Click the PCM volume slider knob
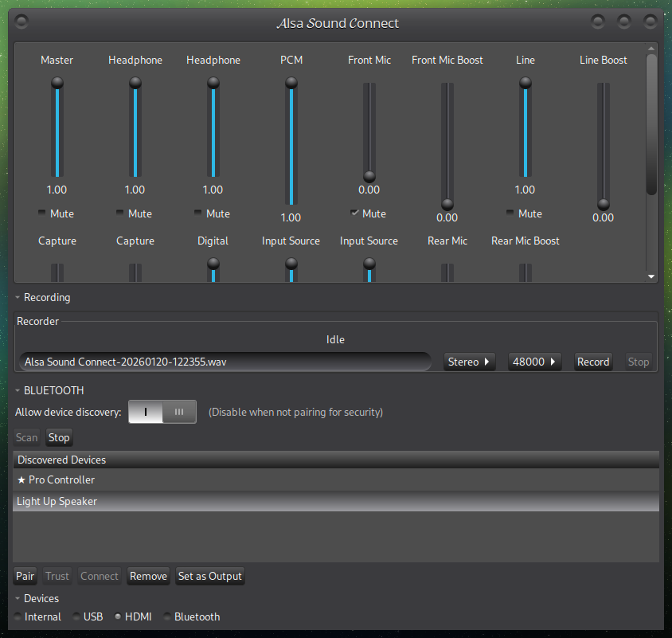 tap(291, 83)
